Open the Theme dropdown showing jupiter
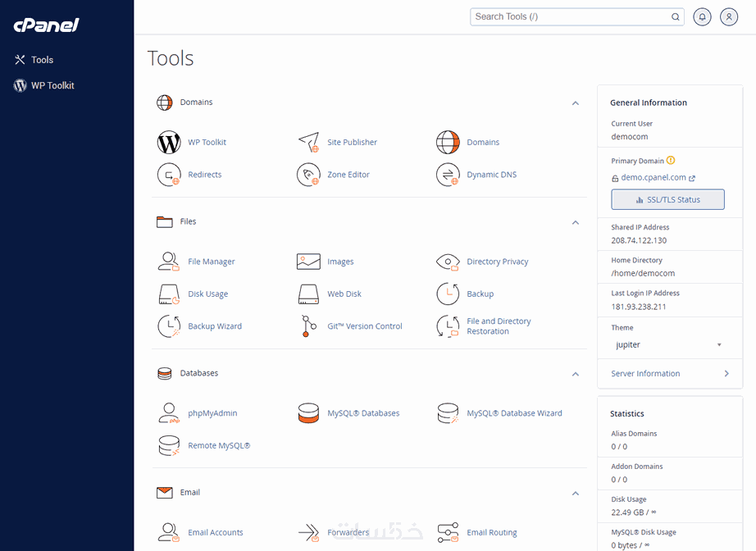 [x=667, y=344]
